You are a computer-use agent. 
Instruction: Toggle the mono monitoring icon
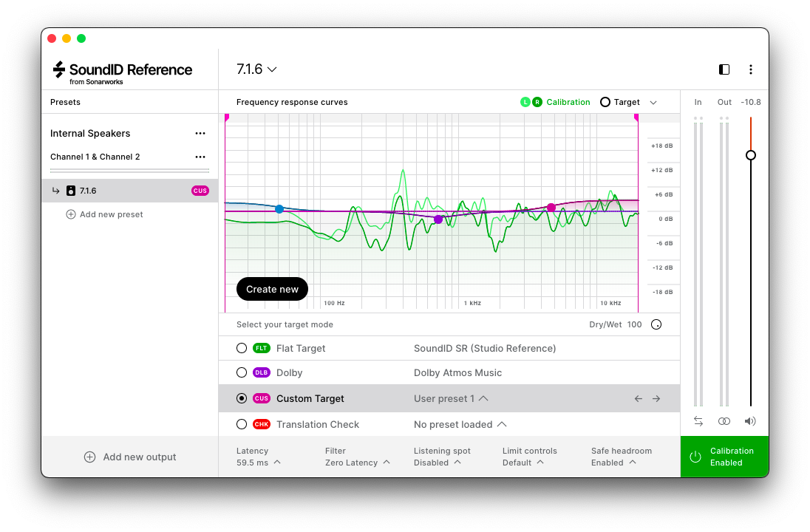point(724,421)
